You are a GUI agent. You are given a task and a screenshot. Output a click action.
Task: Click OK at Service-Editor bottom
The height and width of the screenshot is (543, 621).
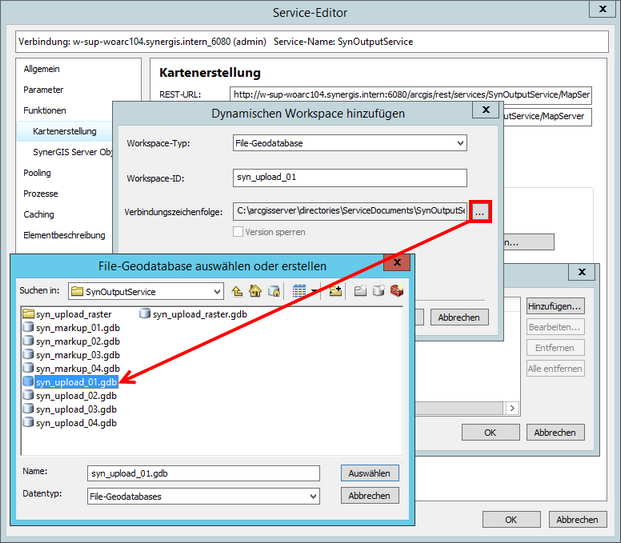pos(511,519)
